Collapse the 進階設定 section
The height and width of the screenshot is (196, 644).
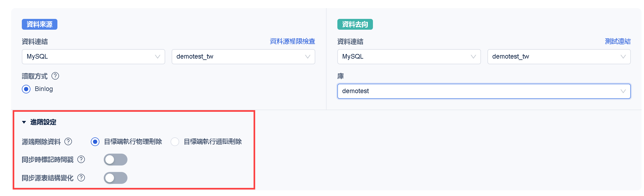(x=24, y=122)
